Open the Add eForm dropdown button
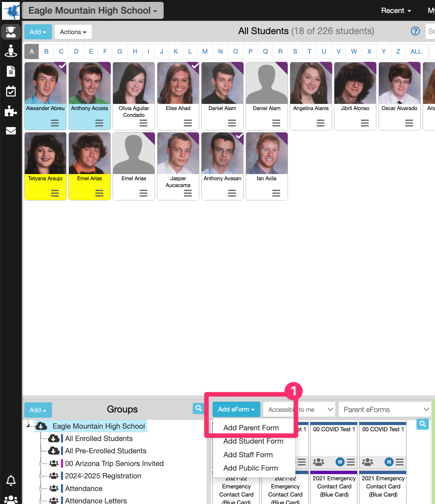The image size is (435, 504). [x=236, y=409]
